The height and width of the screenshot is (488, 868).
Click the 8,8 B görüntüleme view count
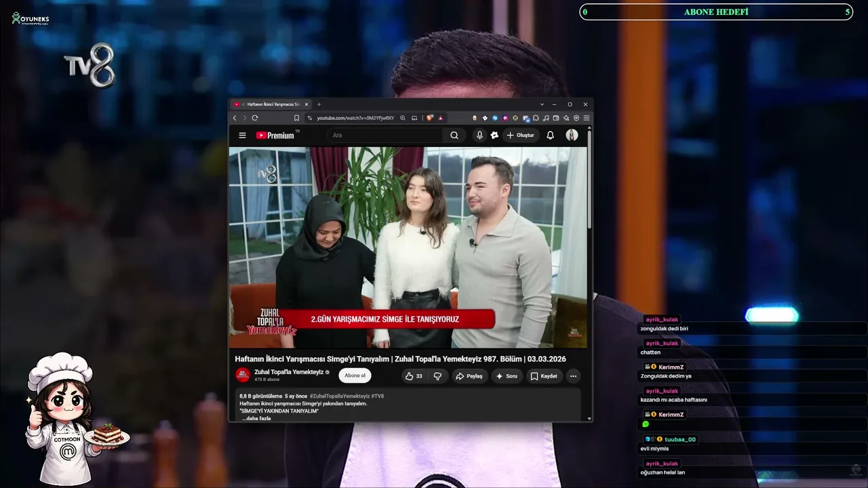click(x=261, y=396)
